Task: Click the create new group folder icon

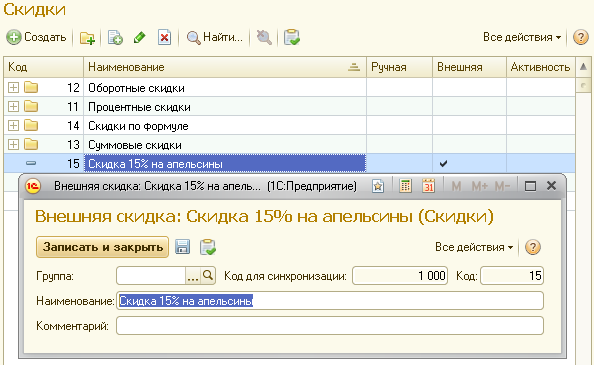Action: click(87, 37)
